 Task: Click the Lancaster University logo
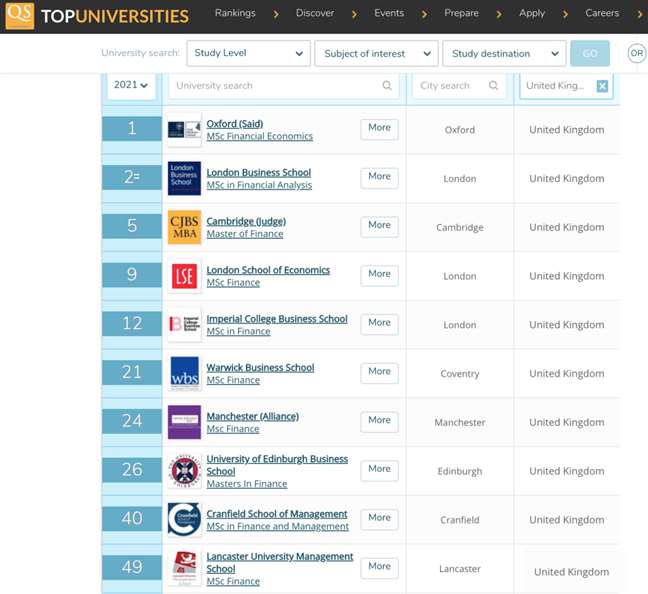pyautogui.click(x=184, y=568)
